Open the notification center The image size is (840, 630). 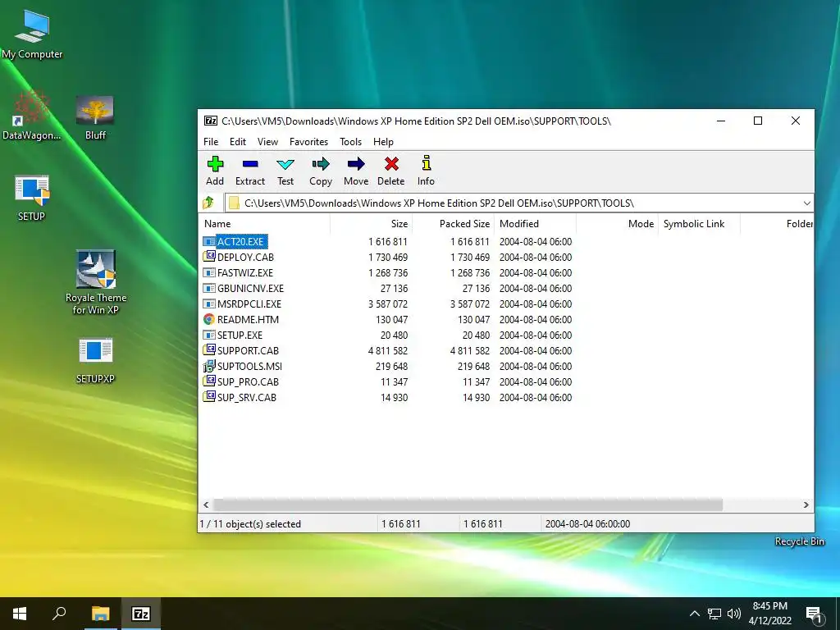pos(814,615)
